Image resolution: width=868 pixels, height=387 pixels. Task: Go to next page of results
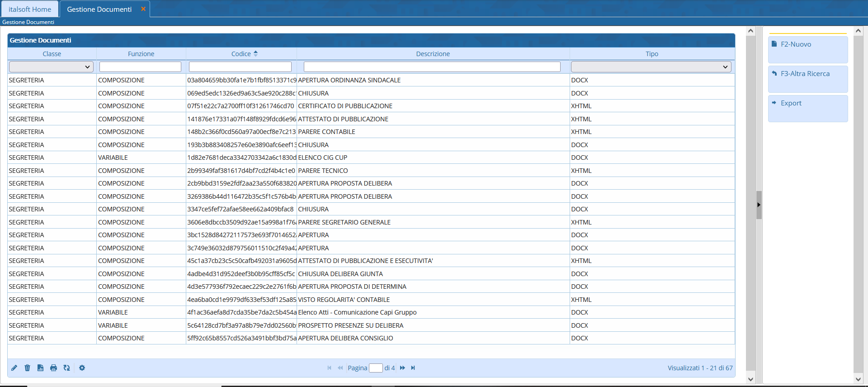pyautogui.click(x=402, y=368)
